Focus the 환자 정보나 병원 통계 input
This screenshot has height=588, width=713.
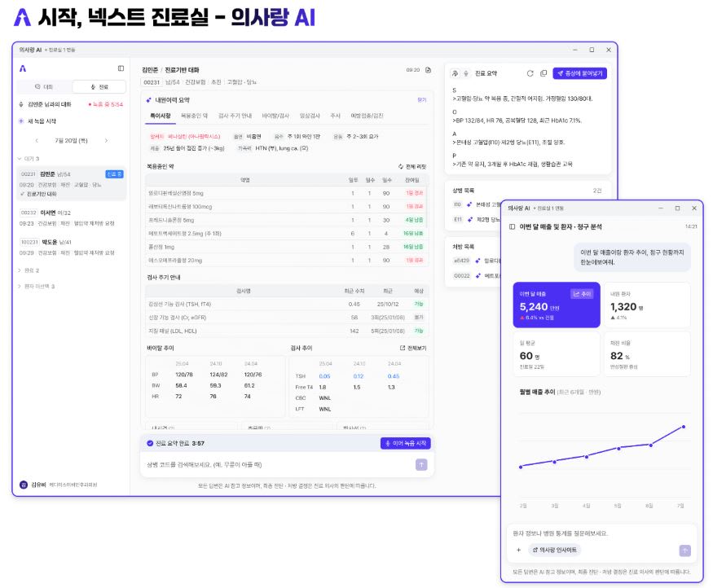coord(601,533)
